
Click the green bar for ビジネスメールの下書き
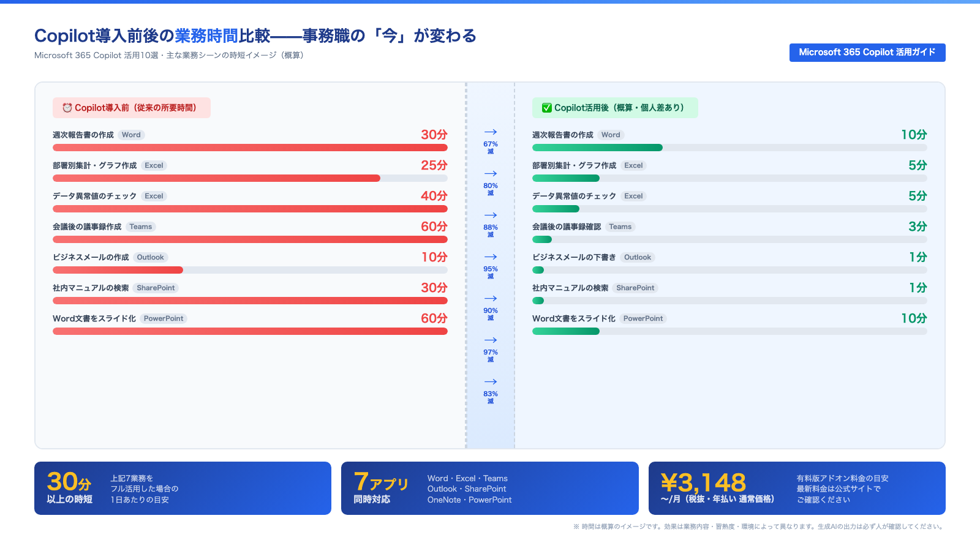click(x=538, y=270)
